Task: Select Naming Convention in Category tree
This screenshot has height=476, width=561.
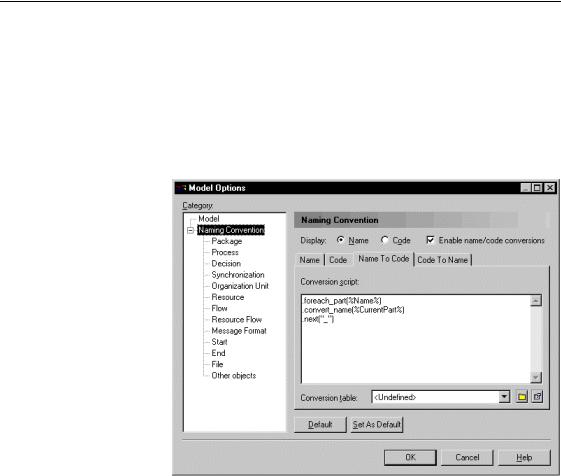Action: (231, 230)
